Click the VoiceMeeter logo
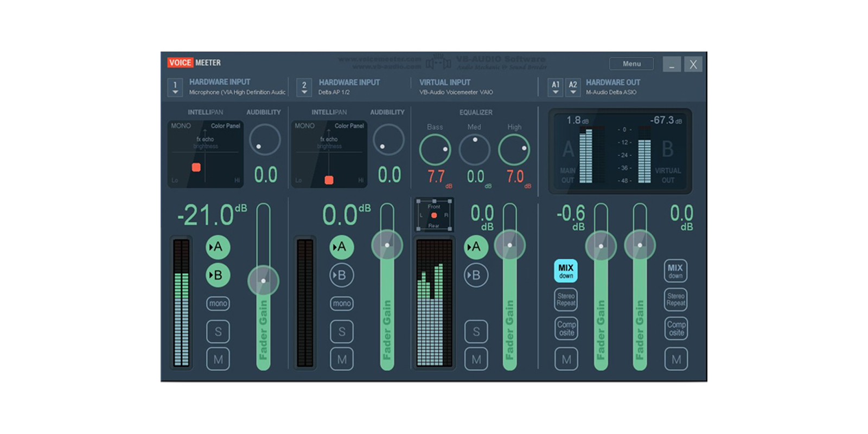Image resolution: width=868 pixels, height=434 pixels. click(x=194, y=63)
